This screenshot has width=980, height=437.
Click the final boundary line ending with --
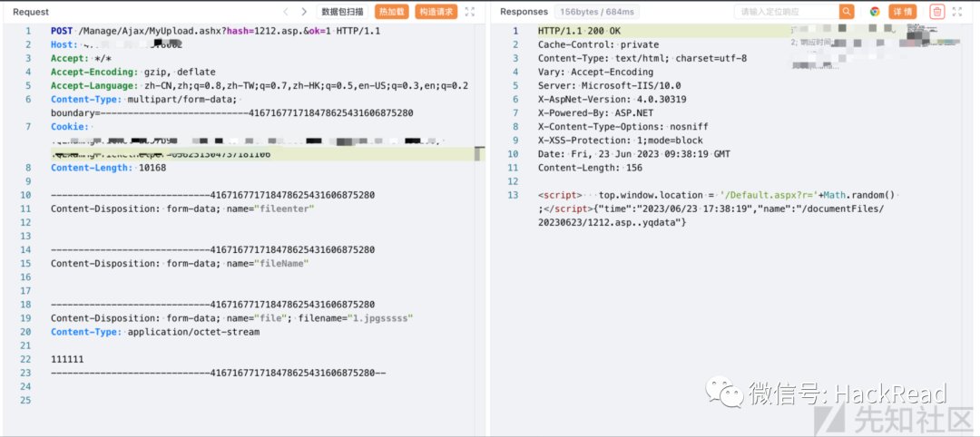tap(218, 373)
